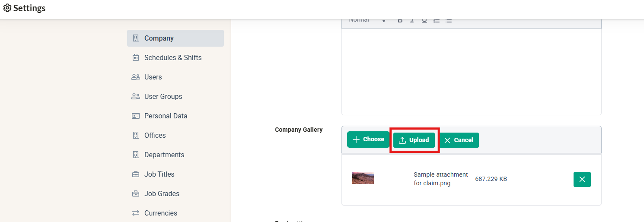The height and width of the screenshot is (222, 644).
Task: Open the Normal text style dropdown
Action: pos(367,20)
